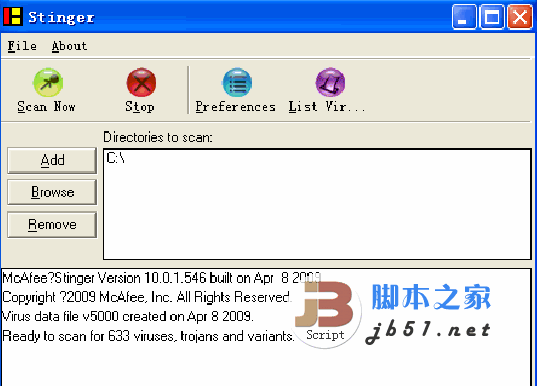The width and height of the screenshot is (537, 386).
Task: Click the Browse button
Action: 52,192
